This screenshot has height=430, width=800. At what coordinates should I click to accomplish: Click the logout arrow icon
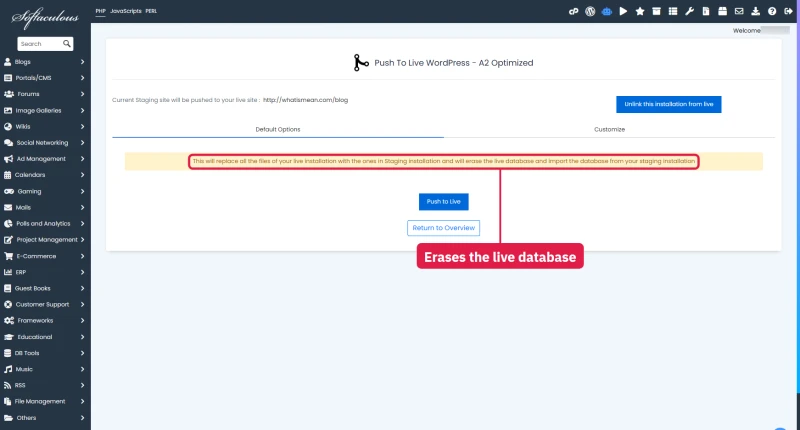788,11
